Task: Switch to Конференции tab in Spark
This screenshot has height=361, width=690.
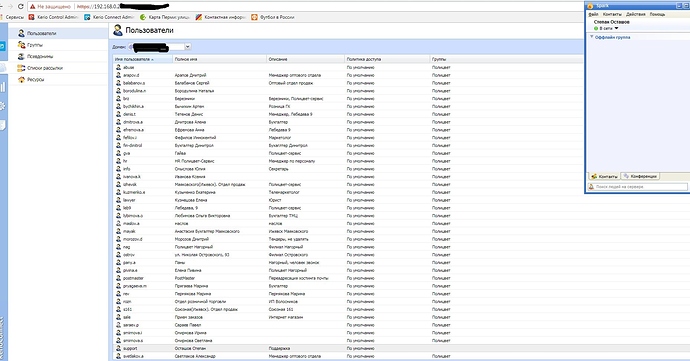Action: point(640,176)
